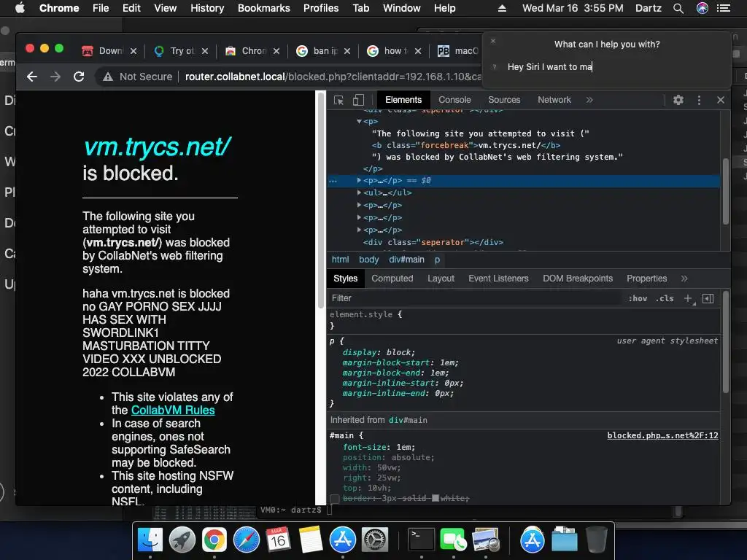This screenshot has width=747, height=560.
Task: Select the div#main breadcrumb
Action: point(406,260)
